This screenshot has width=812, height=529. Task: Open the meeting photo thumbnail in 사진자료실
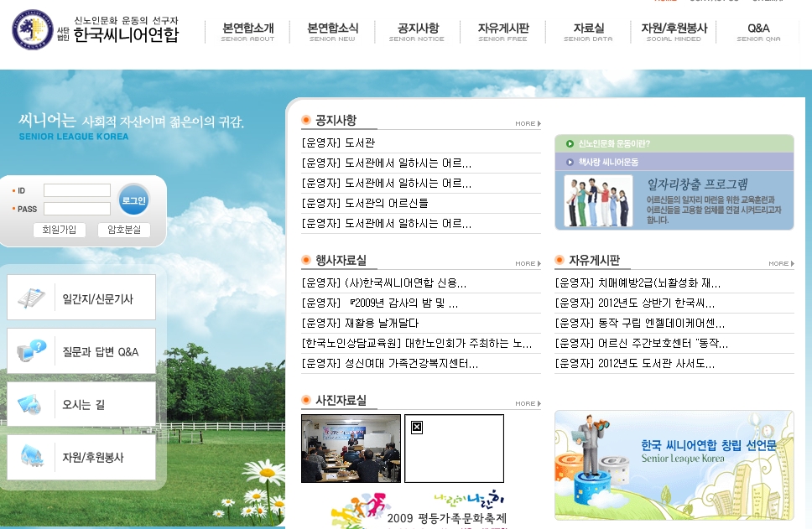click(x=351, y=449)
